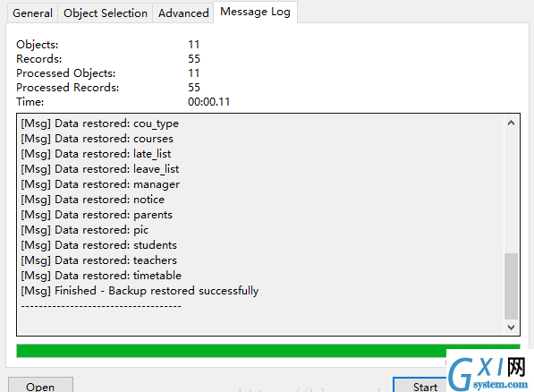Click the Open button
Viewport: 534px width, 392px height.
(x=40, y=385)
